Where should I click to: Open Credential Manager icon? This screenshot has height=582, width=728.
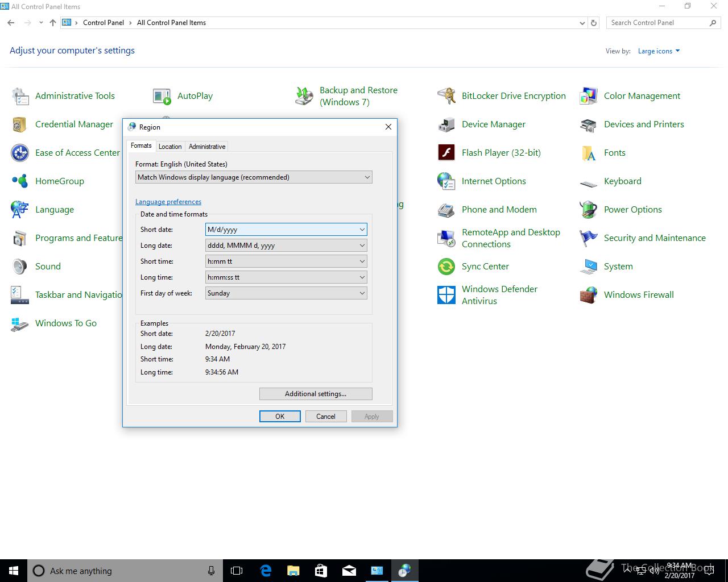20,124
